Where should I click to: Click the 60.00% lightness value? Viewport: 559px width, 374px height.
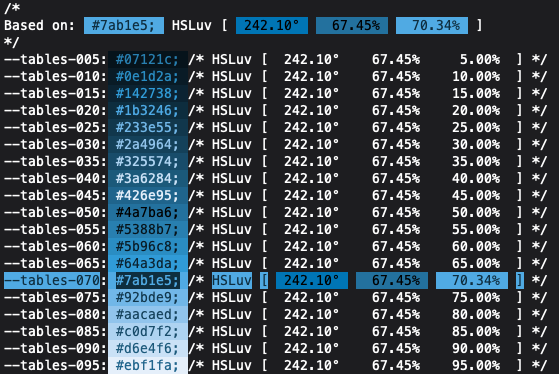(476, 246)
